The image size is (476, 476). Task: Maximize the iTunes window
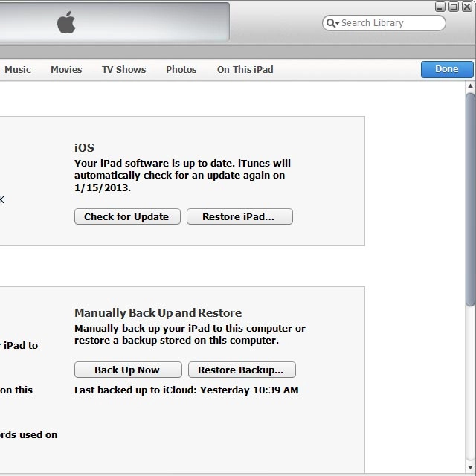coord(454,7)
